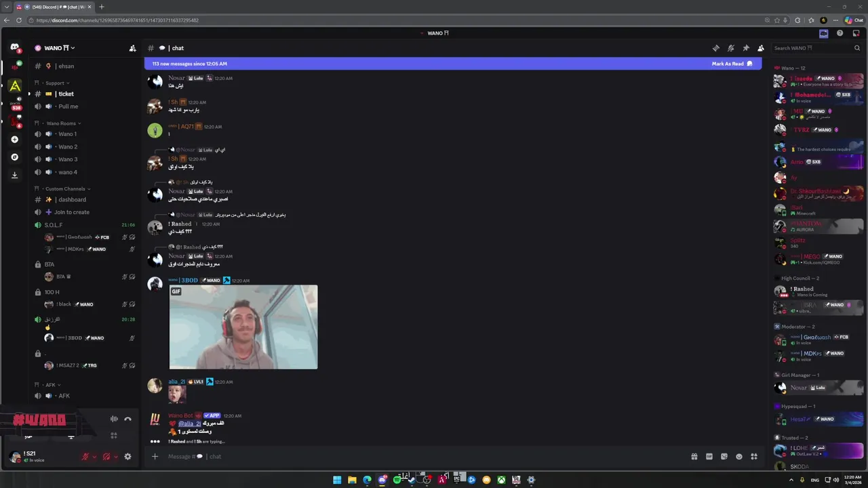Viewport: 868px width, 488px height.
Task: Open the Apps launcher in the message bar
Action: click(754, 457)
